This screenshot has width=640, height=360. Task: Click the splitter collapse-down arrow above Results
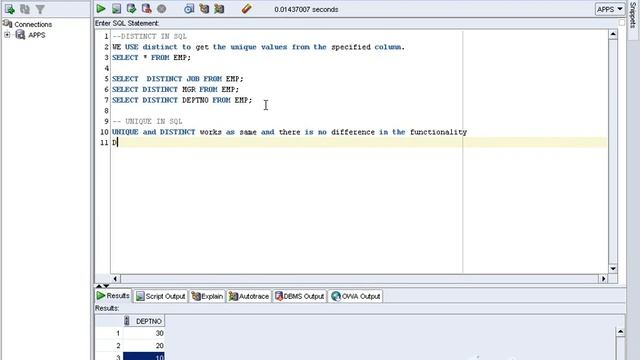pos(106,286)
